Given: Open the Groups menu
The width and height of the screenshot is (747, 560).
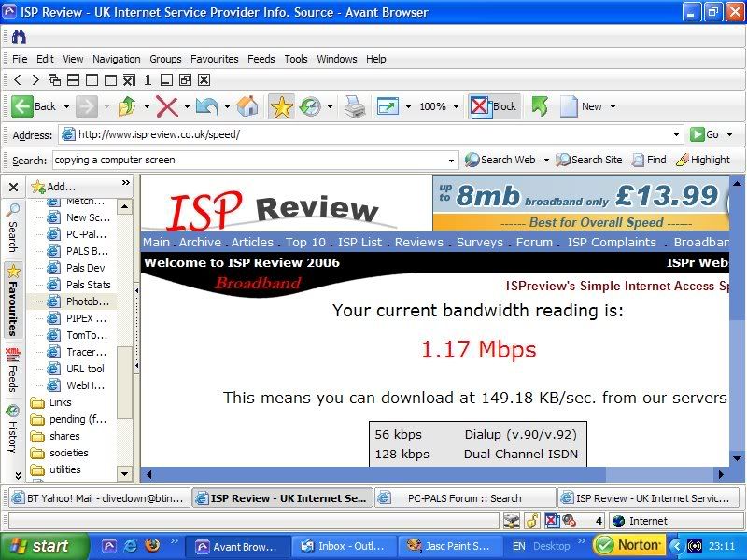Looking at the screenshot, I should pyautogui.click(x=165, y=59).
